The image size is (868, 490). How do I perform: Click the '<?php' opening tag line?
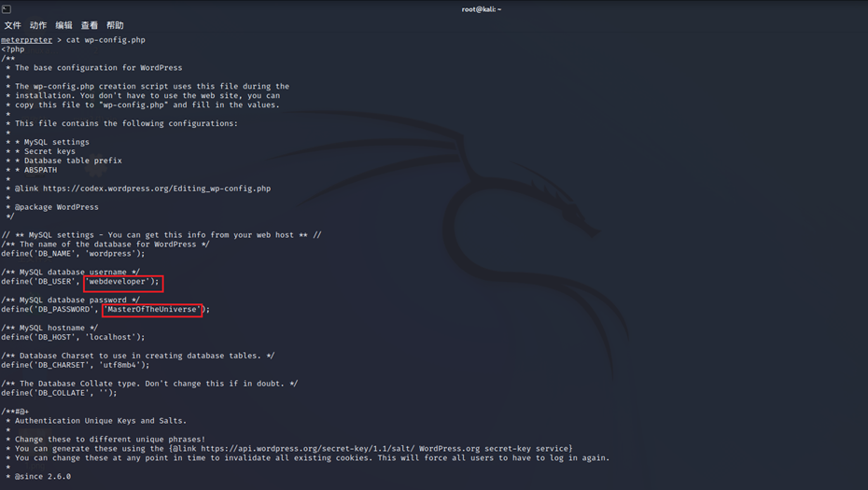pyautogui.click(x=13, y=49)
